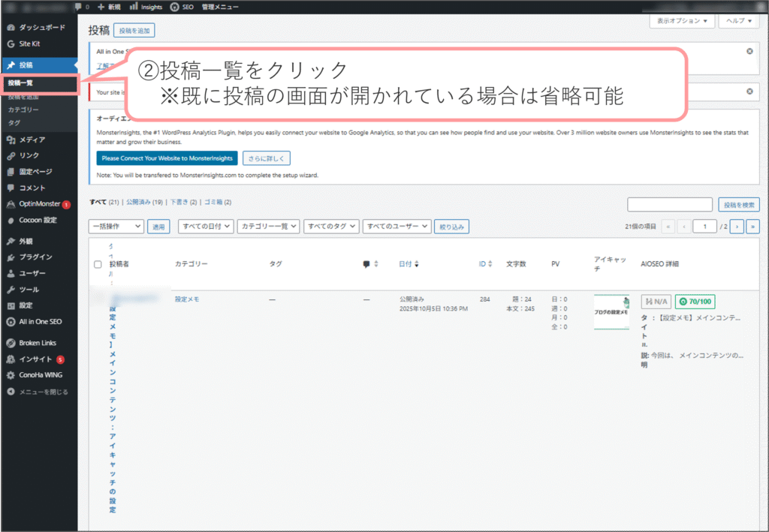Viewport: 769px width, 532px height.
Task: Expand the all dates filter dropdown
Action: pos(204,226)
